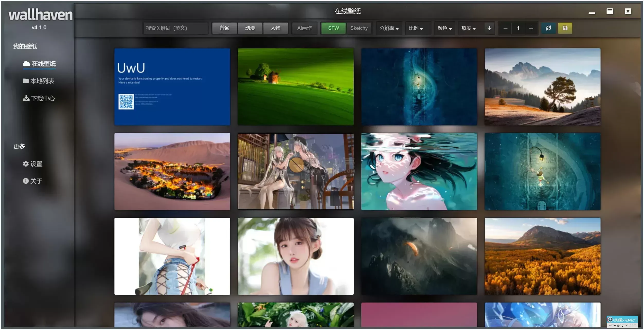Image resolution: width=644 pixels, height=330 pixels.
Task: Toggle the People (人物) category filter
Action: pos(275,28)
